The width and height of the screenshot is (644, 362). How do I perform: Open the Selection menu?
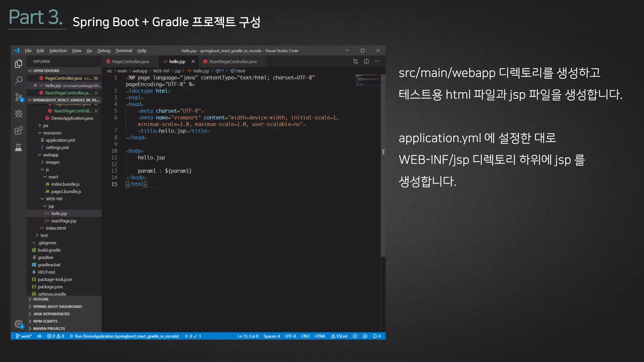pos(58,51)
